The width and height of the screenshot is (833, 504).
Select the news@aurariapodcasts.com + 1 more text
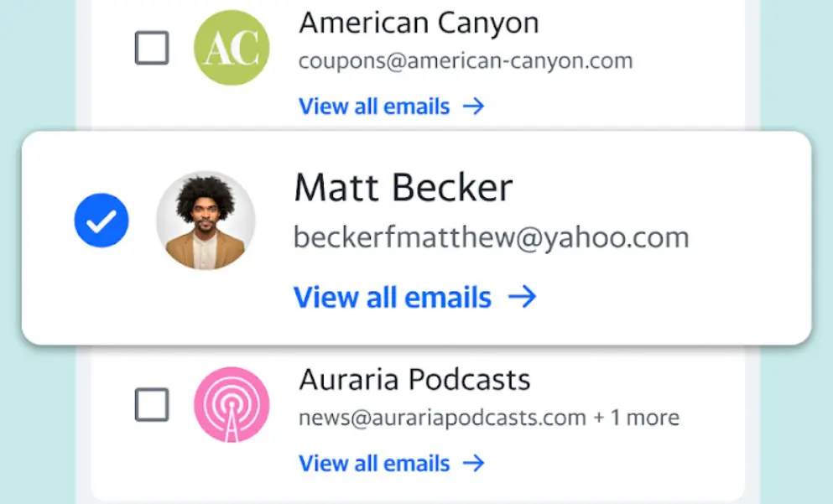(489, 418)
